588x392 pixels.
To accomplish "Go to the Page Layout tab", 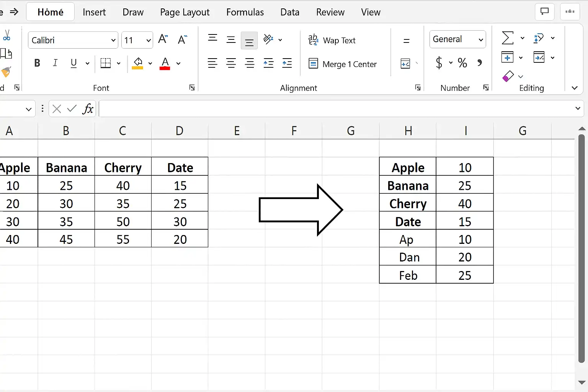I will (x=185, y=12).
